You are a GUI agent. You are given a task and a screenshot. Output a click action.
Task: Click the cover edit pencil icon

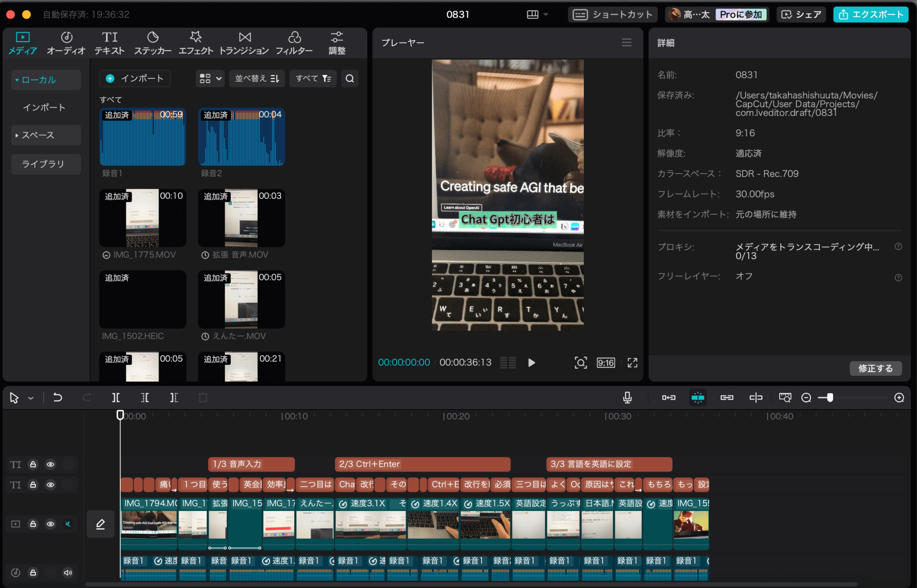coord(100,524)
